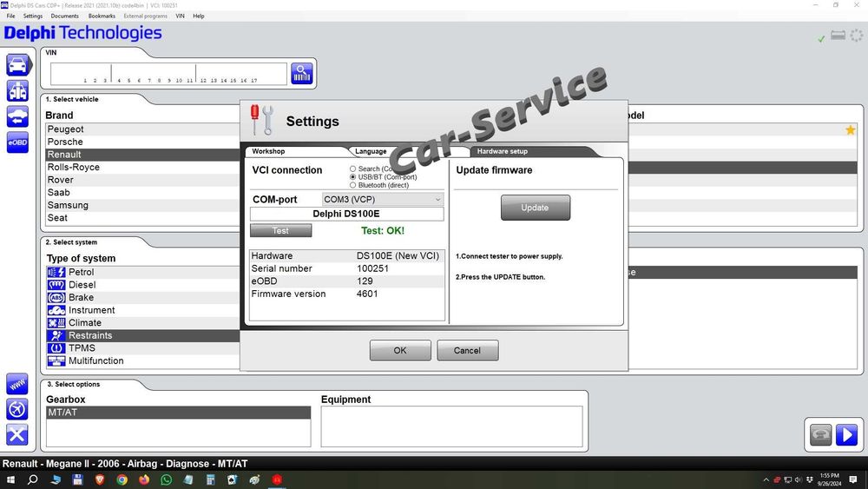Launch Chrome from the taskbar
The image size is (868, 489).
[x=122, y=479]
